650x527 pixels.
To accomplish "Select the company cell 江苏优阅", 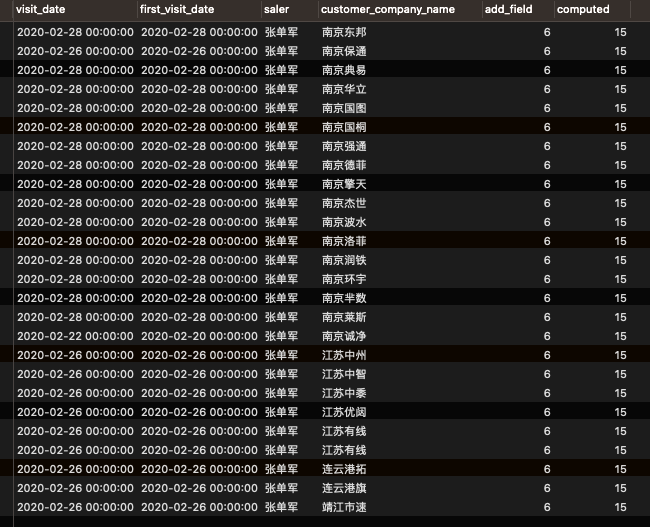I will (x=344, y=412).
